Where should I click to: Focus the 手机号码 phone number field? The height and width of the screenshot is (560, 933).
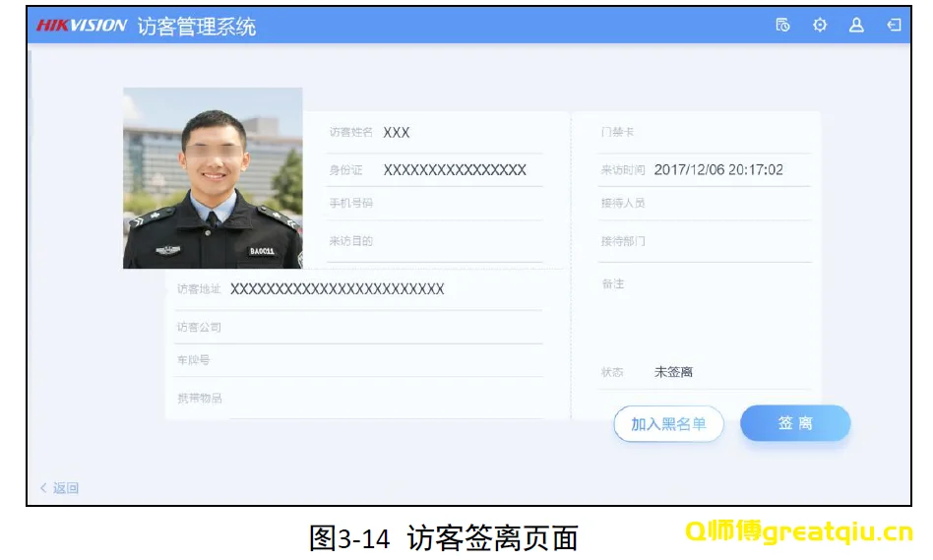click(x=458, y=204)
